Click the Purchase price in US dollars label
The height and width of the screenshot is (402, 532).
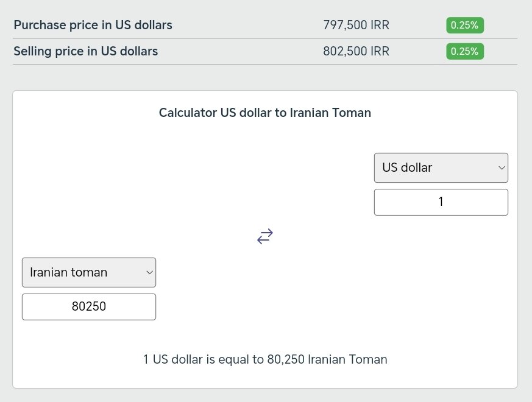(93, 25)
